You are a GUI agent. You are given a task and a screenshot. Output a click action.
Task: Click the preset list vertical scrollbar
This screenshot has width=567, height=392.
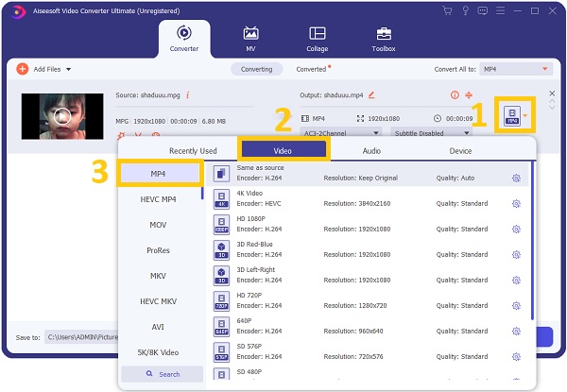pyautogui.click(x=532, y=241)
